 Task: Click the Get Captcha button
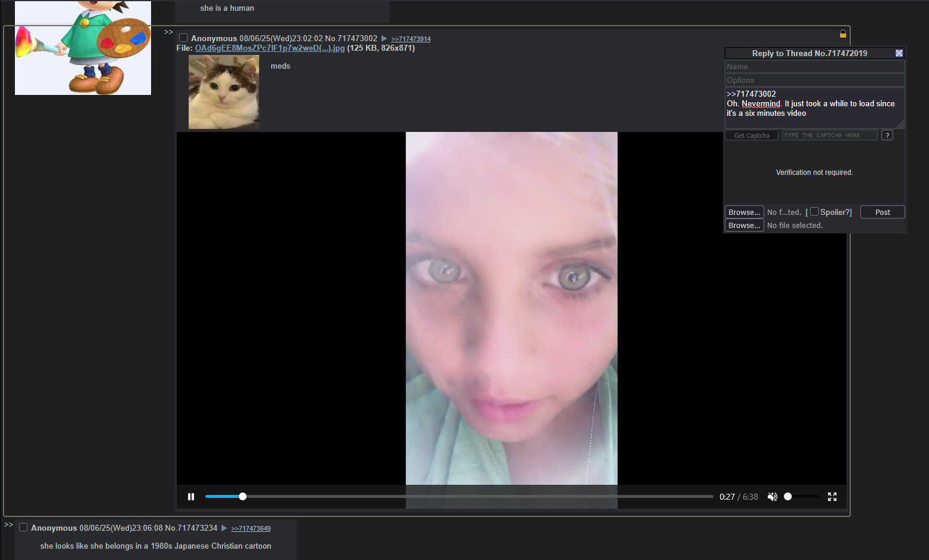click(752, 136)
